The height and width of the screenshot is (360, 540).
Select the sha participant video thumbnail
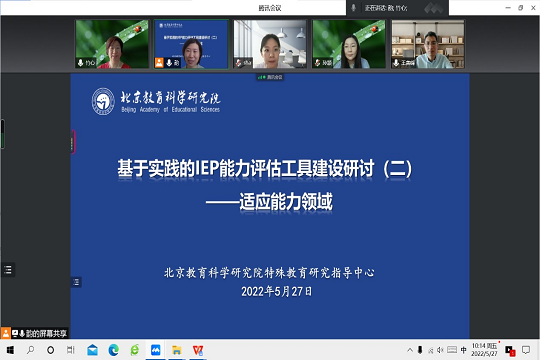click(270, 44)
